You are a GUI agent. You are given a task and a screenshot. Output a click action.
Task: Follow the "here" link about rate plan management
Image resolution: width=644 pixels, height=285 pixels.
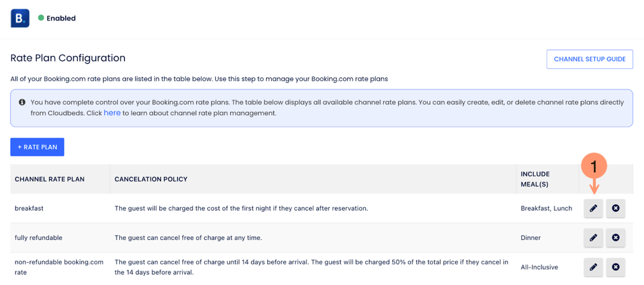click(112, 113)
